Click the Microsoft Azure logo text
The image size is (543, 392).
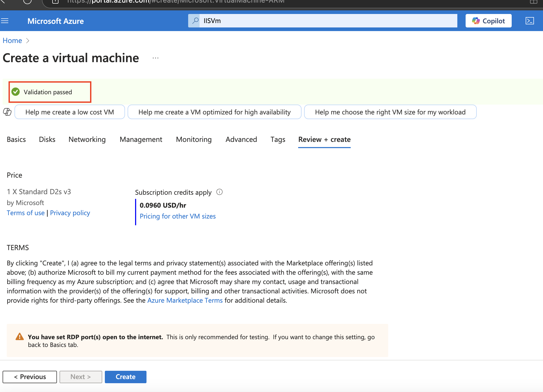[x=56, y=21]
